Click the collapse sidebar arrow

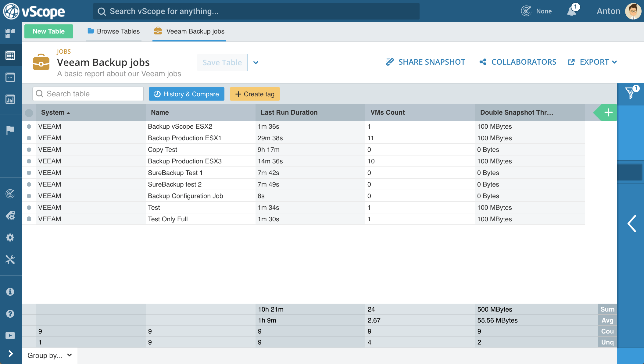coord(632,223)
